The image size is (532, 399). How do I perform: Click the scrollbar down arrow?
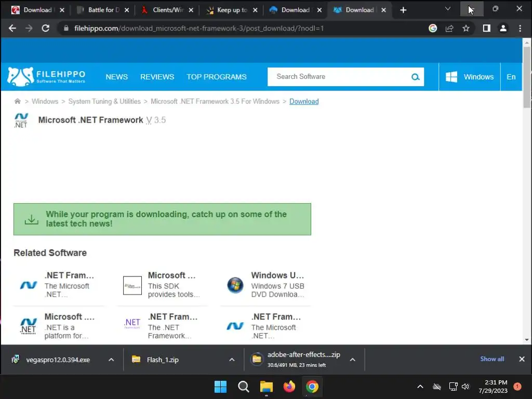(527, 340)
